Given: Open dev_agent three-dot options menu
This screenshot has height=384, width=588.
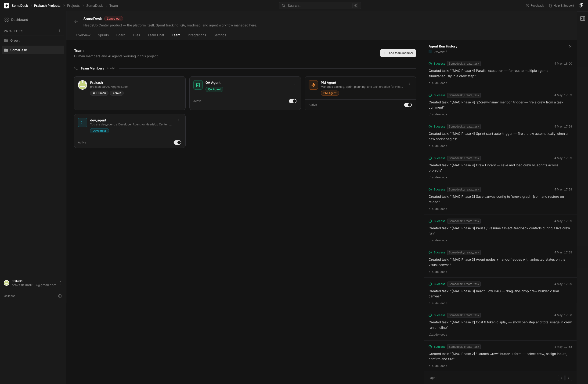Looking at the screenshot, I should (x=179, y=121).
